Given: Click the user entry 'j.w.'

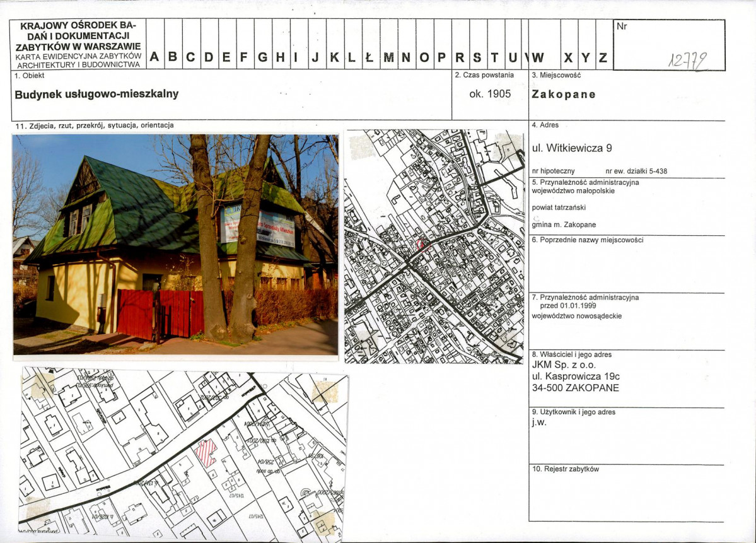Looking at the screenshot, I should click(539, 423).
